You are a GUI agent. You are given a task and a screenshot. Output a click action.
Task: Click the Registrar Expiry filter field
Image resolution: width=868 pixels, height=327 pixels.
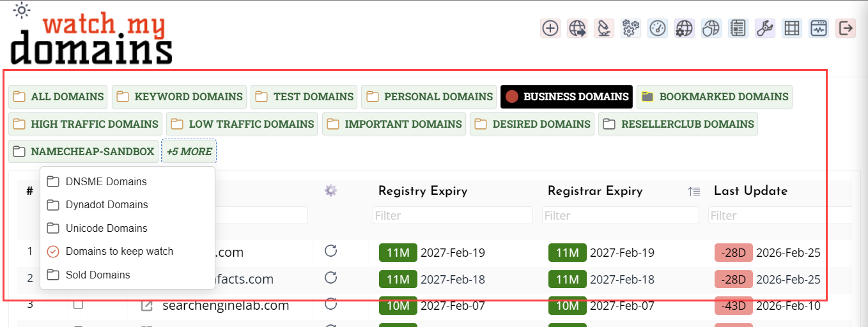pyautogui.click(x=621, y=215)
